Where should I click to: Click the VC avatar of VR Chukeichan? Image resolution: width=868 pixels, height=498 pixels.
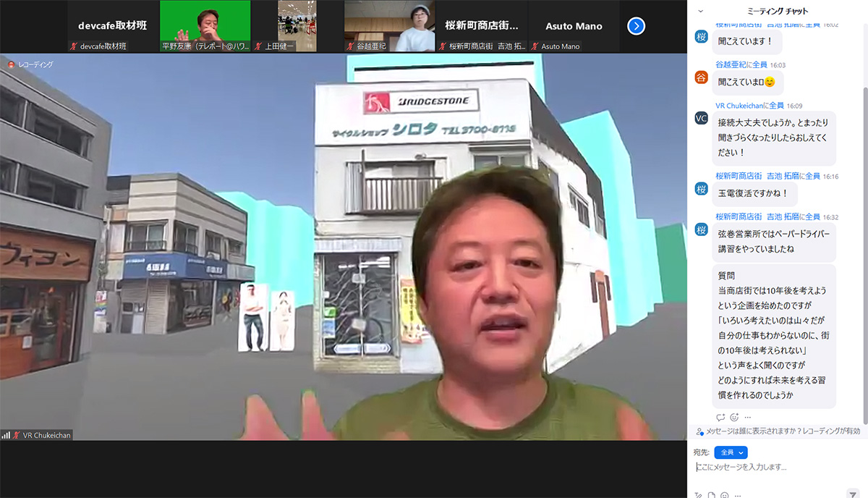click(701, 118)
